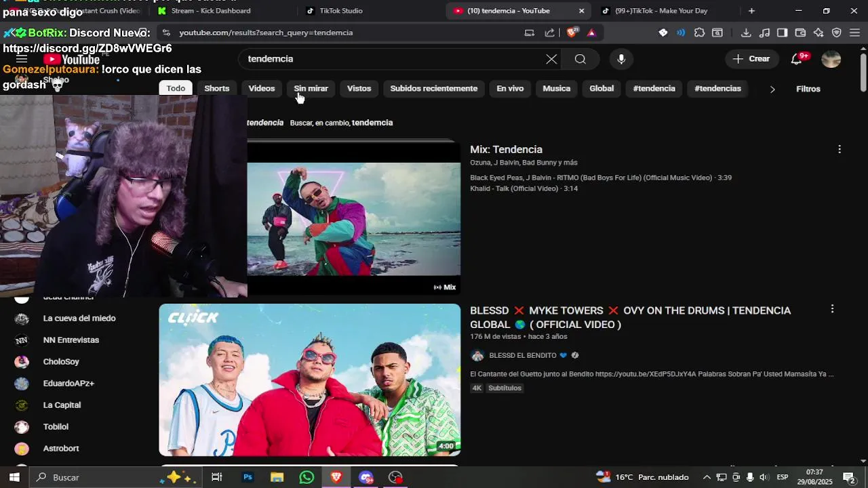Open La cueva del miedo subscription
The height and width of the screenshot is (488, 868).
pyautogui.click(x=79, y=319)
